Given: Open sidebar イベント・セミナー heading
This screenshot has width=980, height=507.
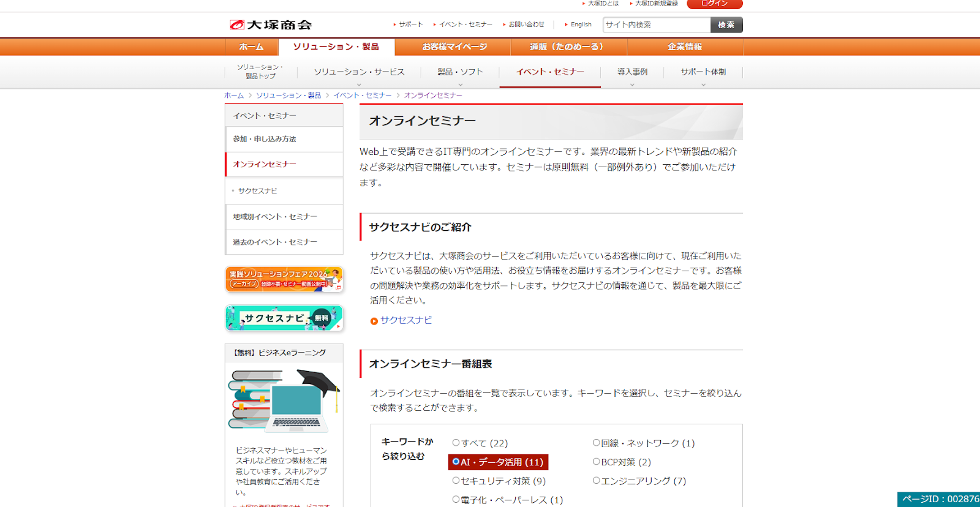Looking at the screenshot, I should coord(284,116).
